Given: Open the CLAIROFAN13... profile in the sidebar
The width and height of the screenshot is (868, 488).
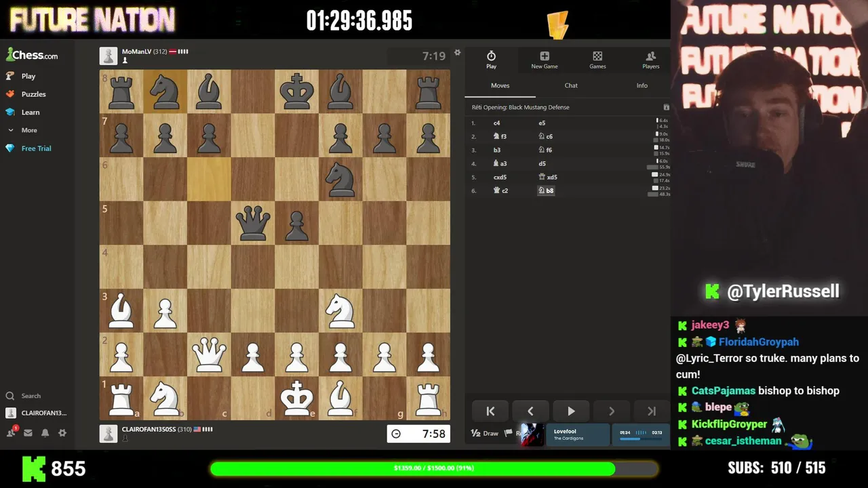Looking at the screenshot, I should click(x=36, y=413).
